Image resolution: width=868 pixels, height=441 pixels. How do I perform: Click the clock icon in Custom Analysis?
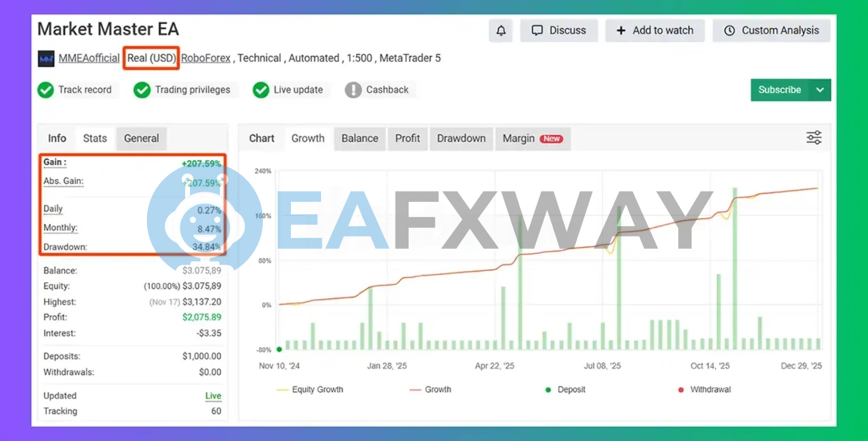click(730, 31)
